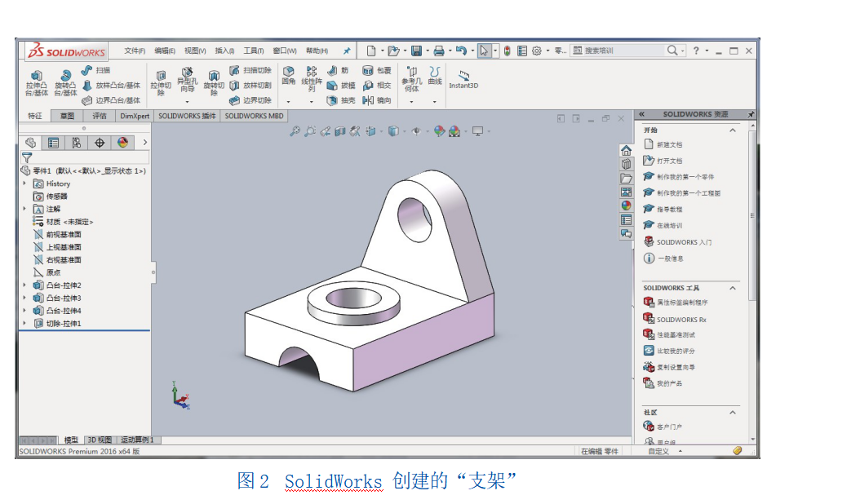Collapse the 开始 section in resources panel
Image resolution: width=860 pixels, height=504 pixels.
pyautogui.click(x=733, y=130)
